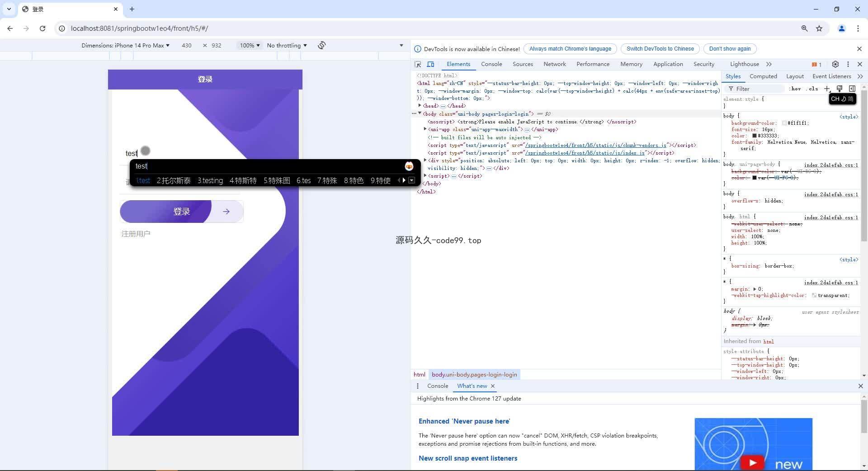Image resolution: width=868 pixels, height=471 pixels.
Task: Select the Computed styles tab
Action: [763, 76]
